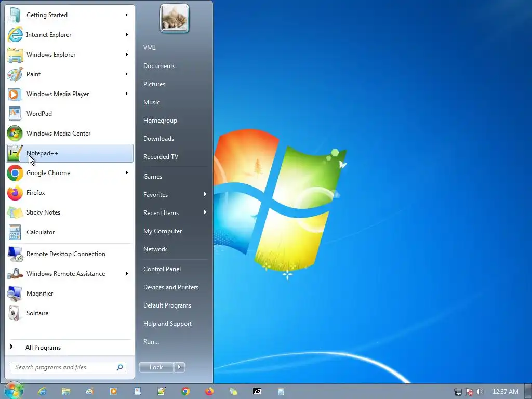Viewport: 532px width, 399px height.
Task: Launch Firefox from the Start menu
Action: click(x=70, y=192)
